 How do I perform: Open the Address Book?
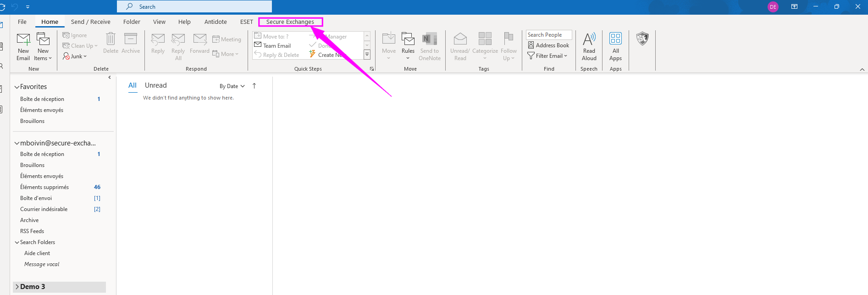point(548,45)
